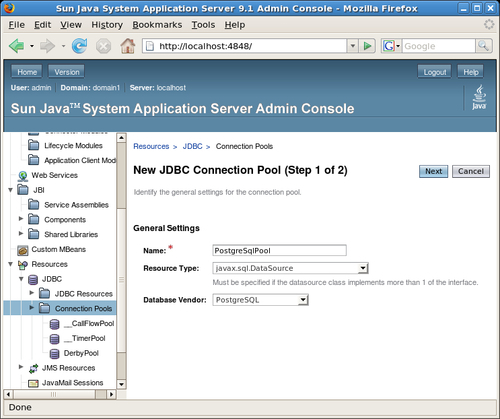
Task: Click the __CallFlowPool database icon
Action: click(x=54, y=324)
